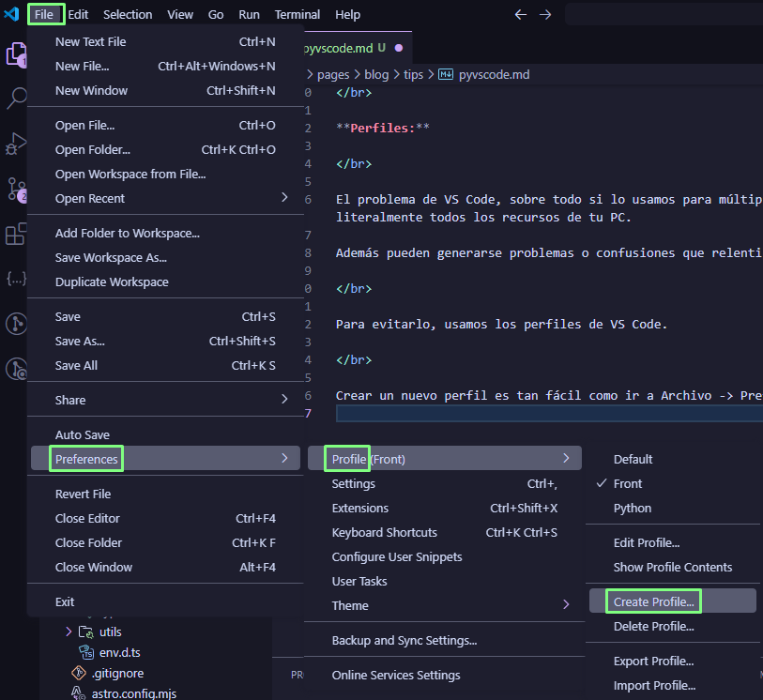Open the Terminal menu
The width and height of the screenshot is (763, 700).
[x=298, y=15]
